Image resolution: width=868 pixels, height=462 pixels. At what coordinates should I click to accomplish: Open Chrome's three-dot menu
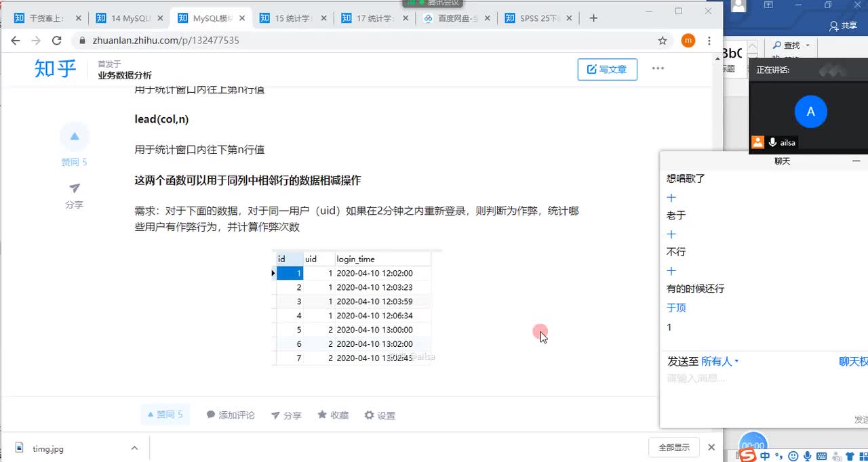pyautogui.click(x=709, y=41)
